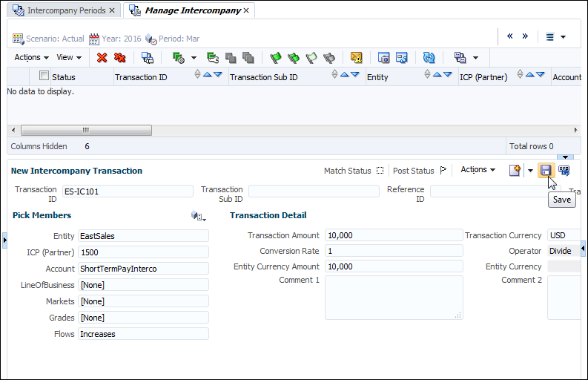Click the pale flag unpost icon

[x=311, y=57]
